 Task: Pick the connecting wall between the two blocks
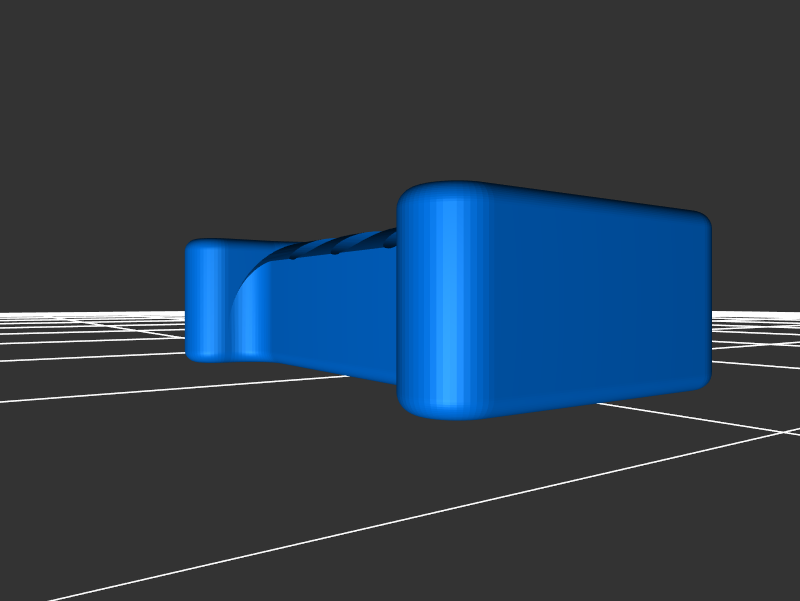(330, 310)
